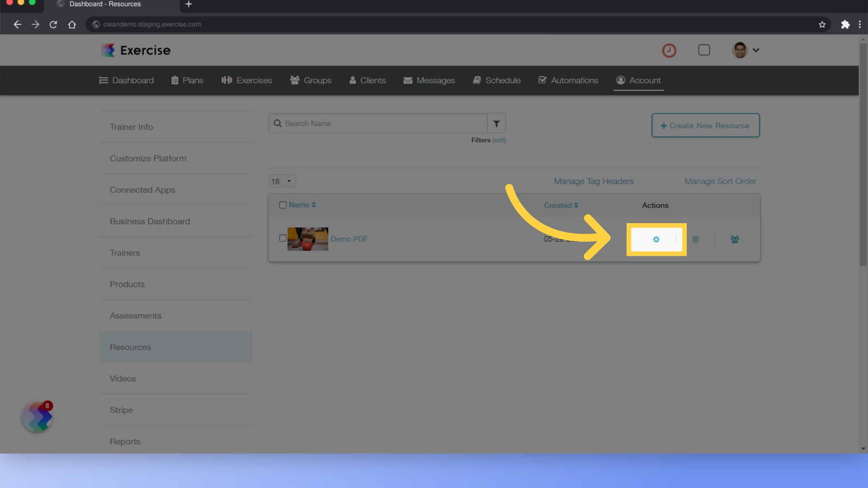Click the Create New Resource button
The width and height of the screenshot is (868, 488).
[705, 125]
